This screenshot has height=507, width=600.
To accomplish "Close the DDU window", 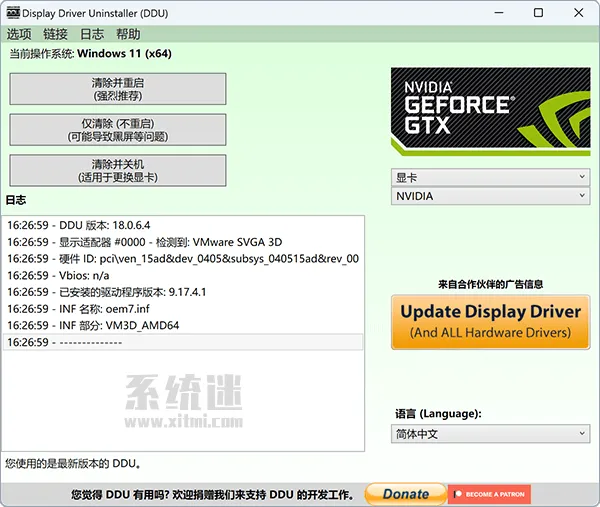I will 579,13.
